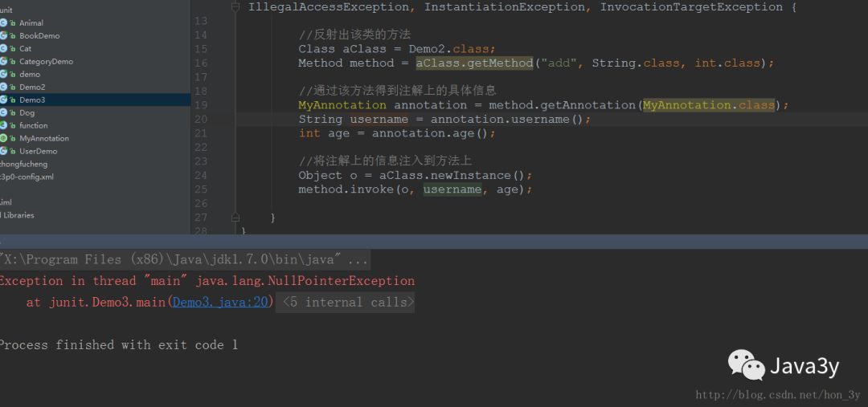
Task: Click the annotation type icon beside MyAnnotation
Action: [3, 138]
